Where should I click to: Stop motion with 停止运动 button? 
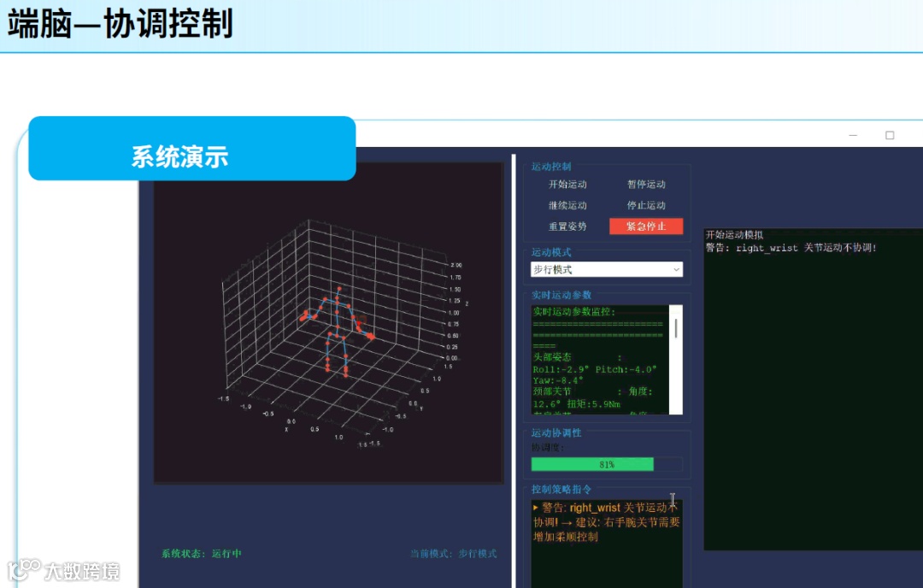coord(646,205)
